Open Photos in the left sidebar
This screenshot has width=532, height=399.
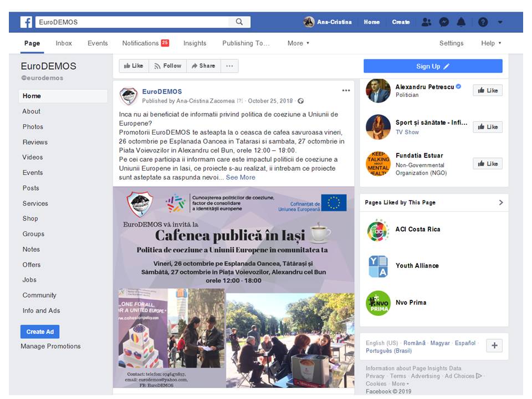pos(33,126)
